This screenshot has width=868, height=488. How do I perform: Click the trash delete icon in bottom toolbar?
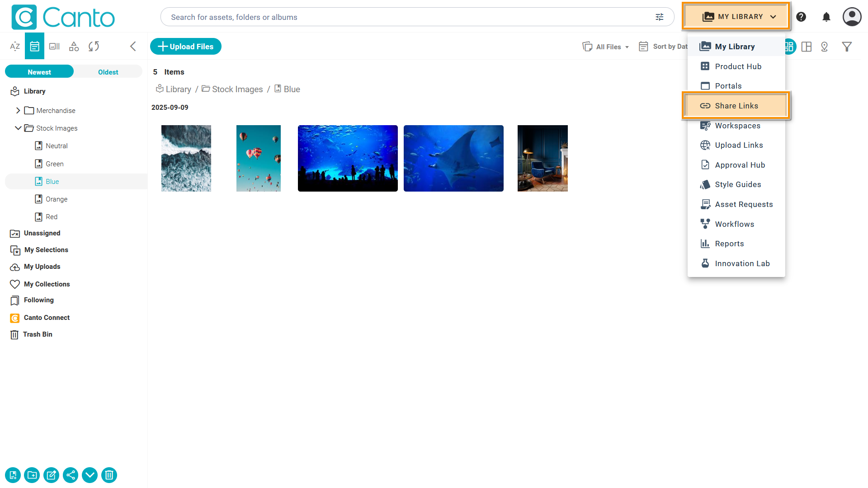(109, 475)
